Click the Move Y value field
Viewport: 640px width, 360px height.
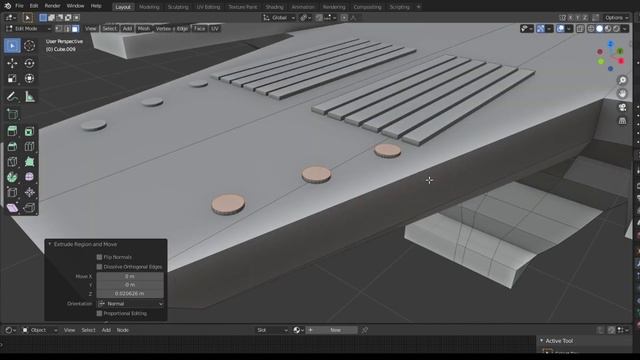(130, 285)
